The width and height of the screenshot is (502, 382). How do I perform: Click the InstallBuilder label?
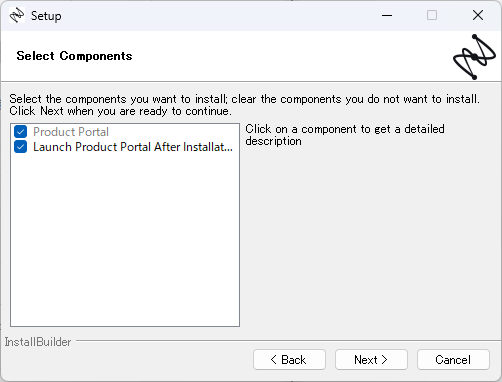[x=38, y=342]
